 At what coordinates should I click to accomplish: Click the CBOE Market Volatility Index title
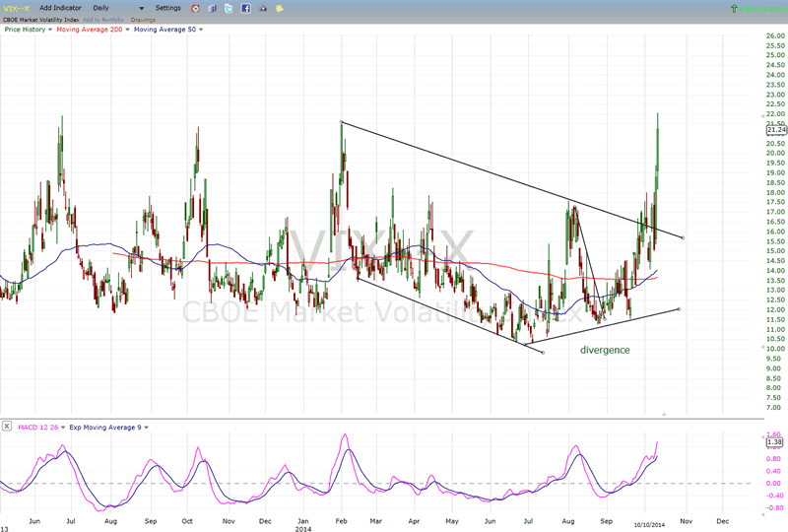point(40,20)
